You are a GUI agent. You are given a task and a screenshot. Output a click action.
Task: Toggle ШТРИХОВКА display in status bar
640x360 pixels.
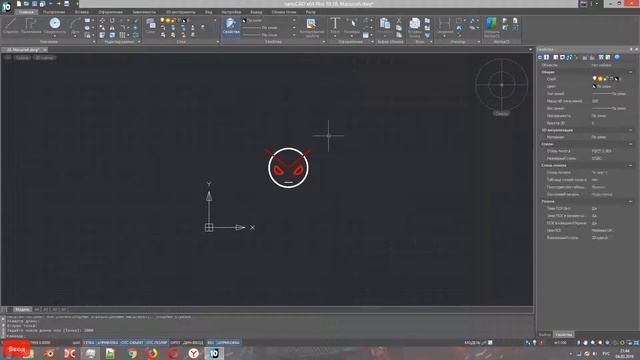[228, 342]
